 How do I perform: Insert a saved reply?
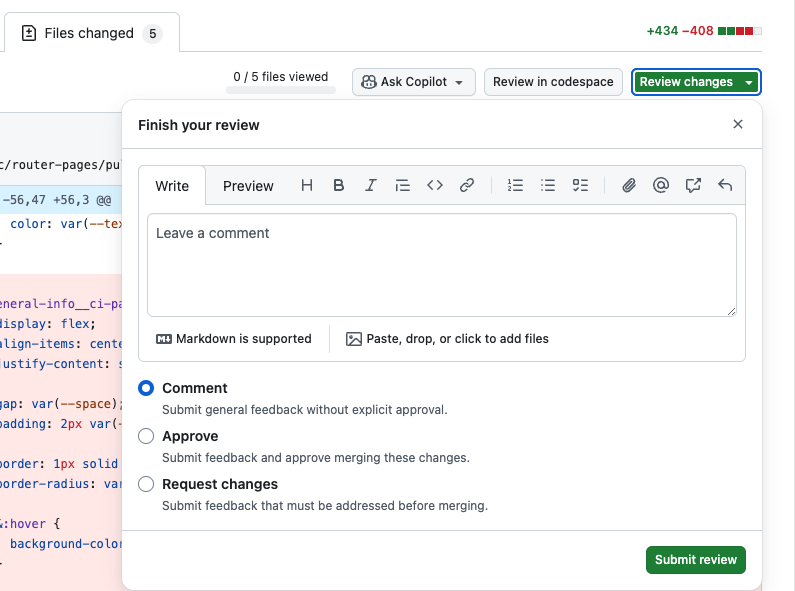click(725, 186)
